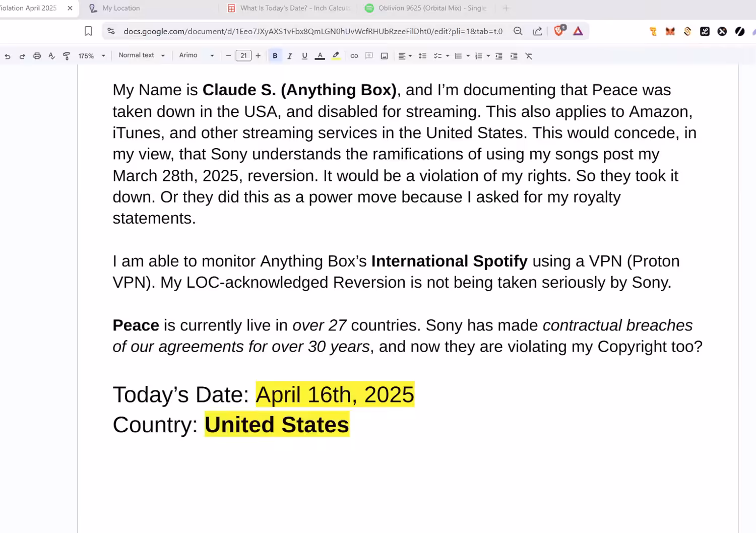Viewport: 756px width, 533px height.
Task: Click the font size field showing 21
Action: tap(243, 55)
